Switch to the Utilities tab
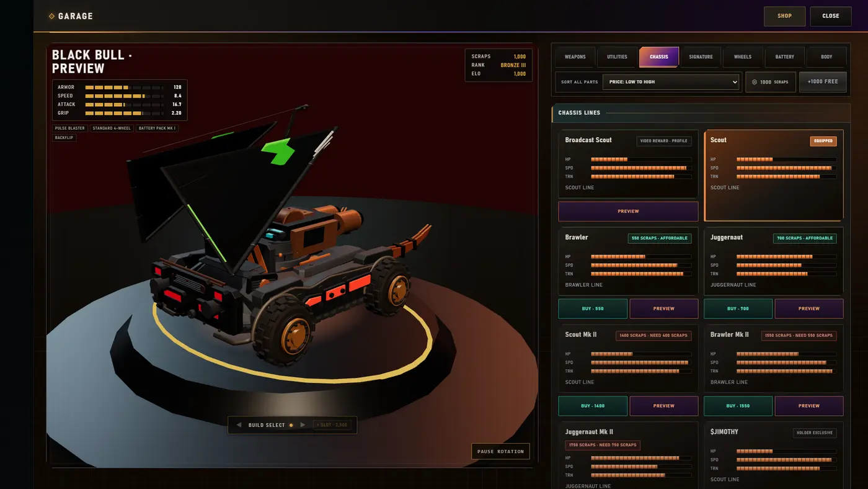 [x=617, y=57]
